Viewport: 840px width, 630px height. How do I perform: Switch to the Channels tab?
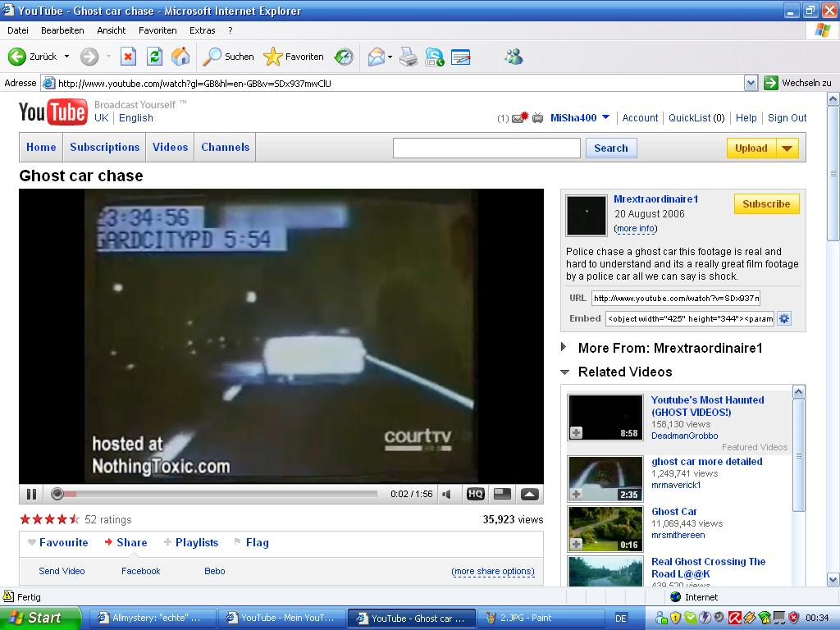(225, 148)
